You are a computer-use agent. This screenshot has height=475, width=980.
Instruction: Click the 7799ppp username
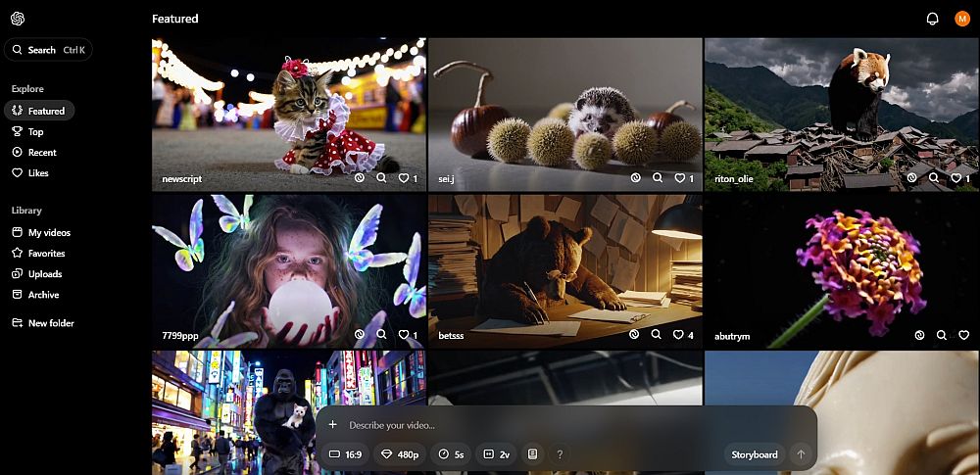coord(180,336)
